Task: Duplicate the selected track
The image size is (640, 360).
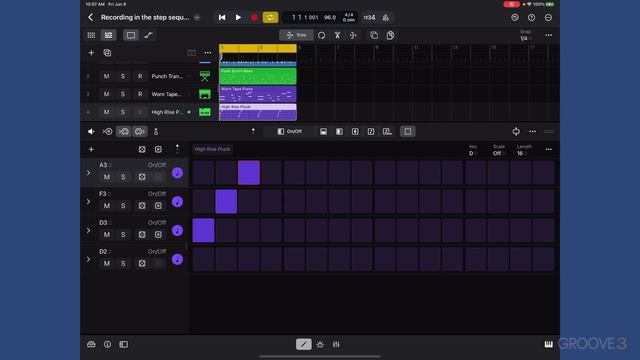Action: (107, 53)
